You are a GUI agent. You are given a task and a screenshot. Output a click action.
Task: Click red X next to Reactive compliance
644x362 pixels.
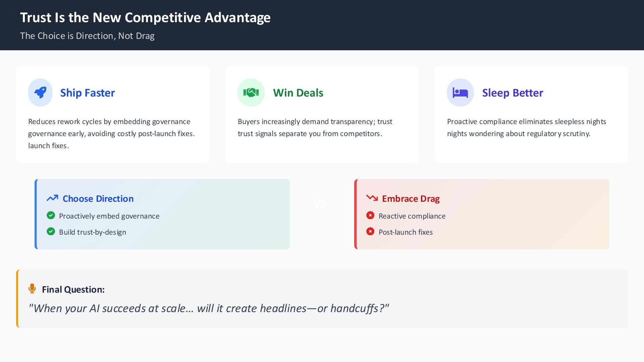pyautogui.click(x=370, y=216)
